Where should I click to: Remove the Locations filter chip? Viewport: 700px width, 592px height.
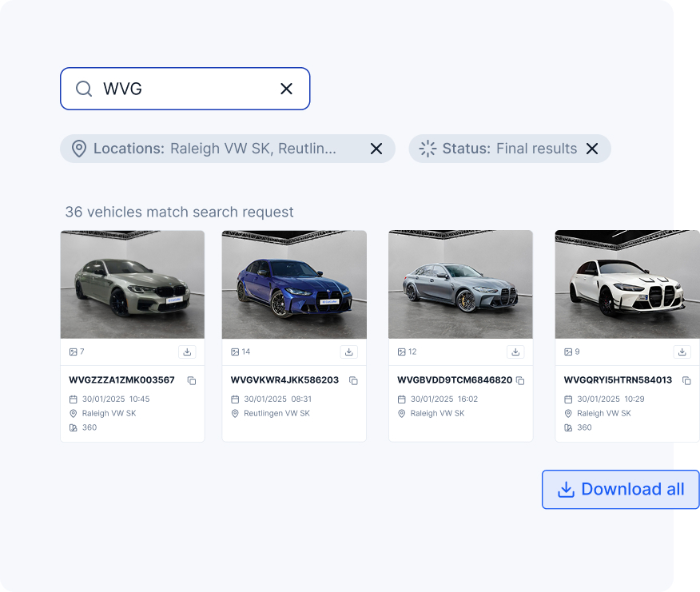pyautogui.click(x=376, y=149)
